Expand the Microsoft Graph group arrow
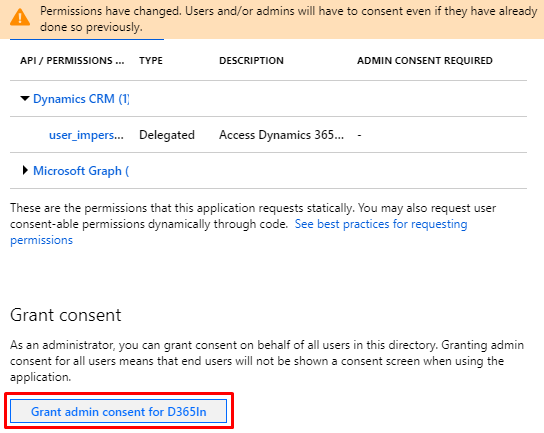This screenshot has height=433, width=544. click(25, 170)
